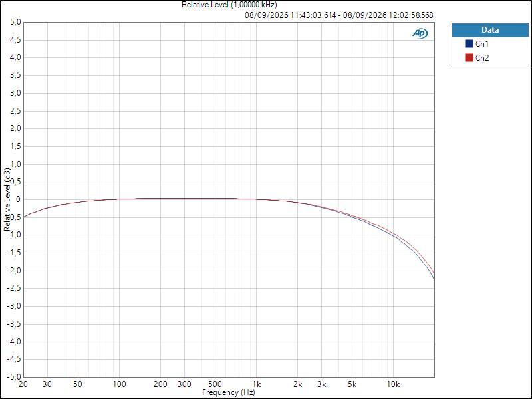This screenshot has height=399, width=532.
Task: Click the 2k frequency axis label
Action: pyautogui.click(x=297, y=384)
